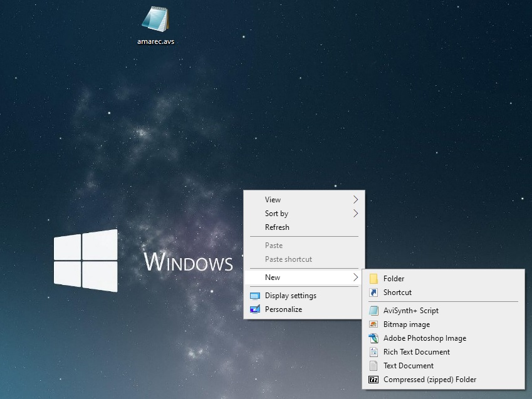Create a new Folder from submenu
The width and height of the screenshot is (532, 399).
click(x=443, y=279)
